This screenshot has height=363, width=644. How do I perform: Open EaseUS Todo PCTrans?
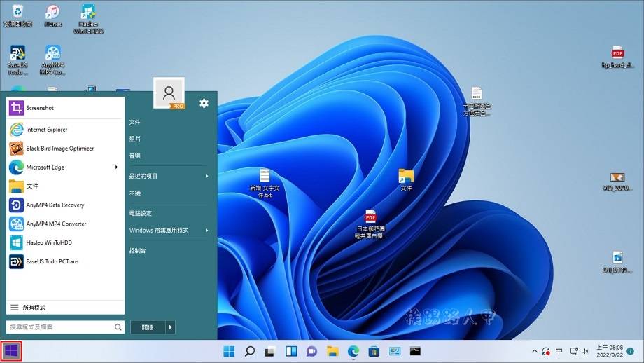[x=52, y=262]
